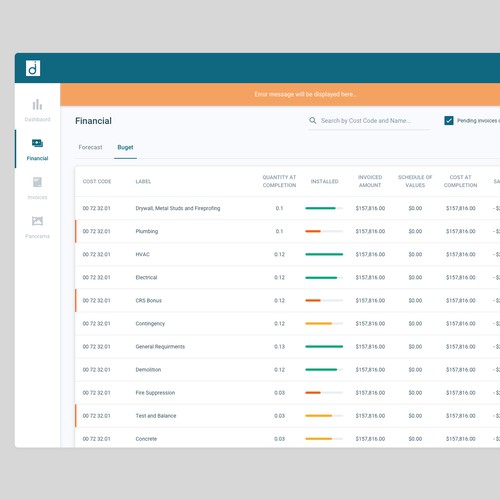Click installed progress bar for Fire Suppression
Image resolution: width=500 pixels, height=500 pixels.
coord(324,393)
